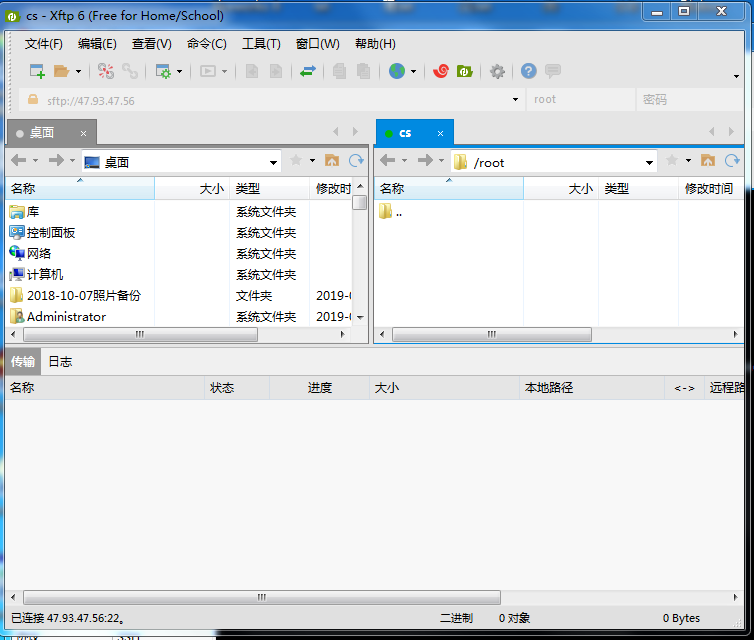Open the 工具(T) menu

coord(260,44)
